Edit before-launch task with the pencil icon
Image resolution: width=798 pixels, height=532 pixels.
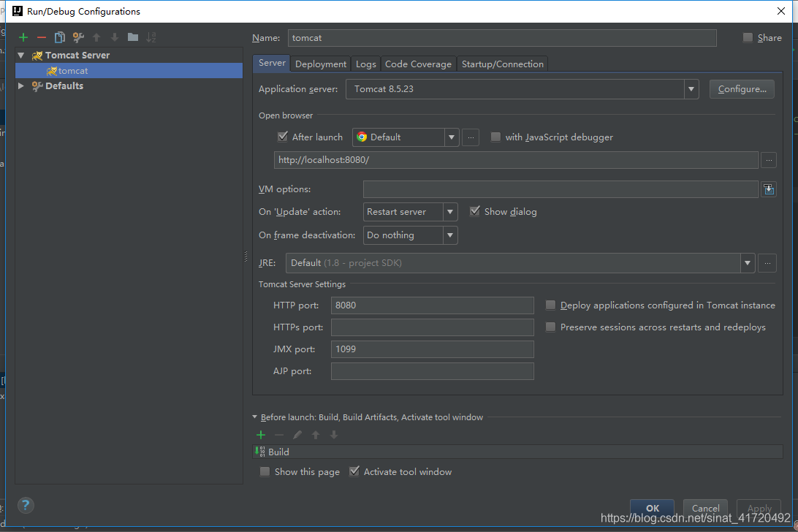pos(297,435)
